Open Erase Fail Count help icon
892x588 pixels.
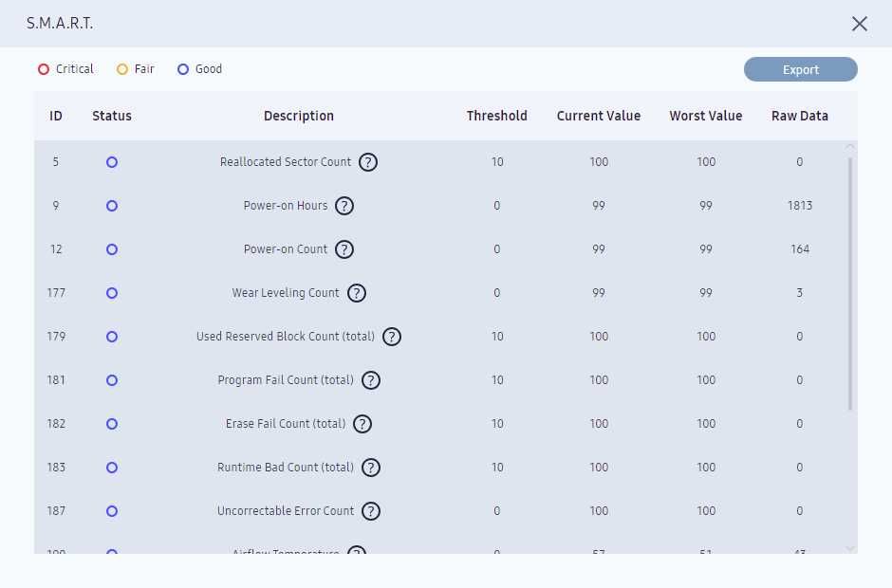point(362,424)
